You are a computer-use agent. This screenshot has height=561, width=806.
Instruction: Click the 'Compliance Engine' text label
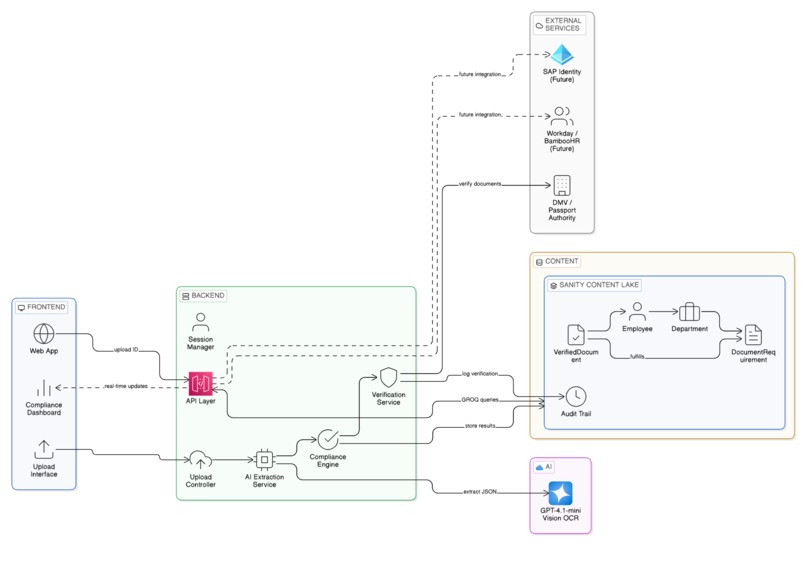coord(328,460)
